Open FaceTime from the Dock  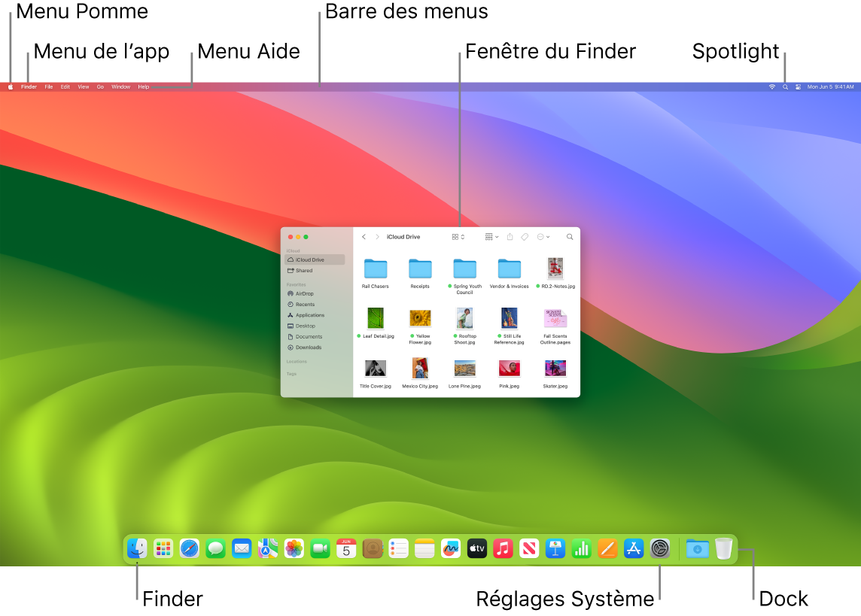(x=320, y=548)
